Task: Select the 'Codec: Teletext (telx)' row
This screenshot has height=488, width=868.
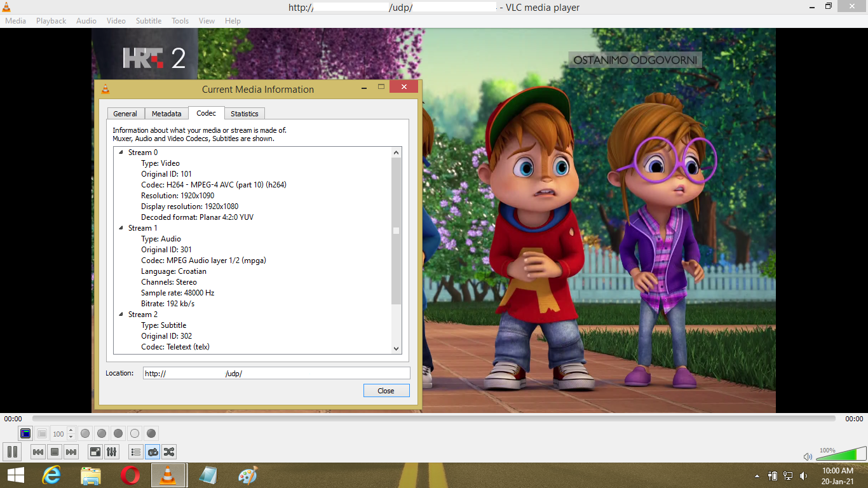Action: pos(175,347)
